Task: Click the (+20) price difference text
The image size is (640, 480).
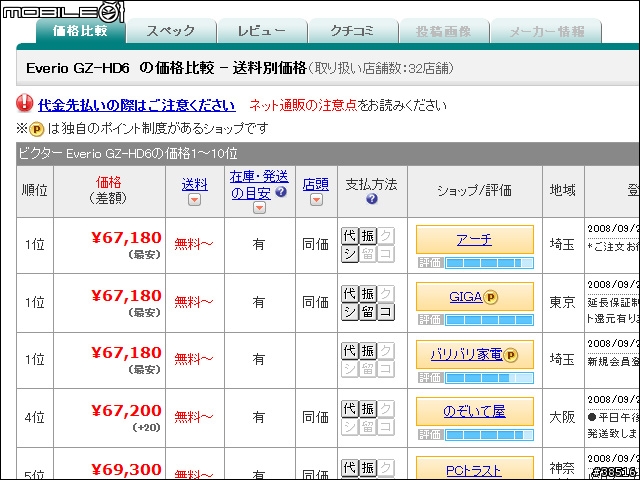Action: click(x=146, y=428)
